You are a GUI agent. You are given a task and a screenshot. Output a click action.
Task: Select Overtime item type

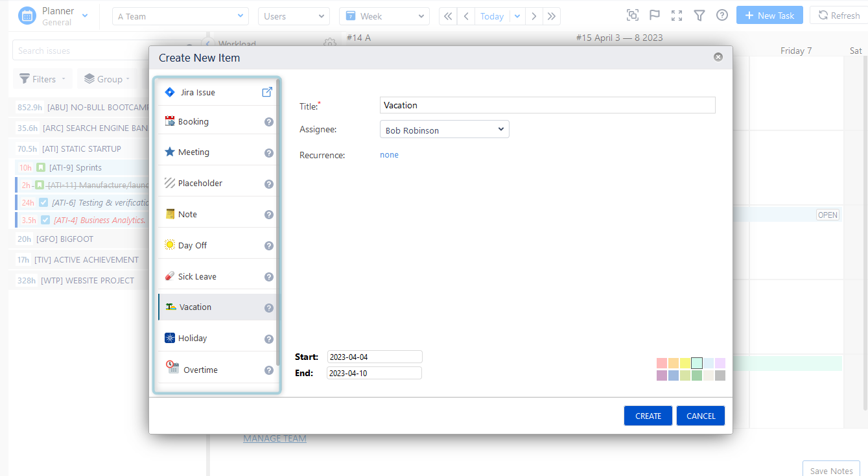point(218,370)
